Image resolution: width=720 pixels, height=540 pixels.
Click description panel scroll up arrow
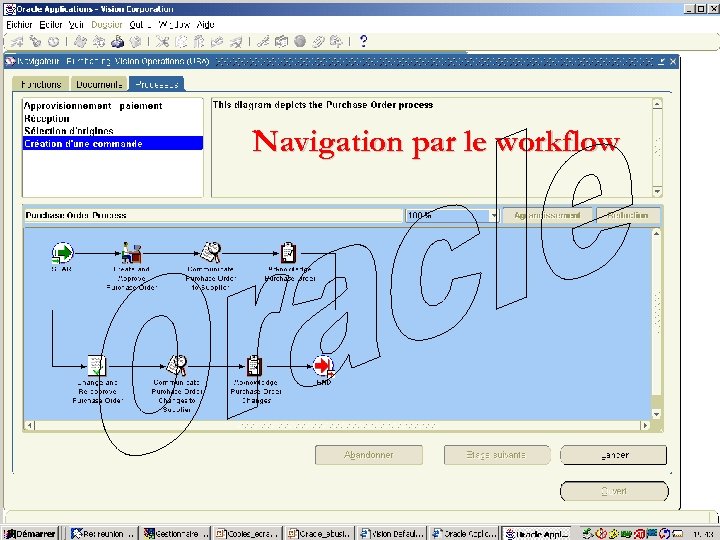click(657, 104)
